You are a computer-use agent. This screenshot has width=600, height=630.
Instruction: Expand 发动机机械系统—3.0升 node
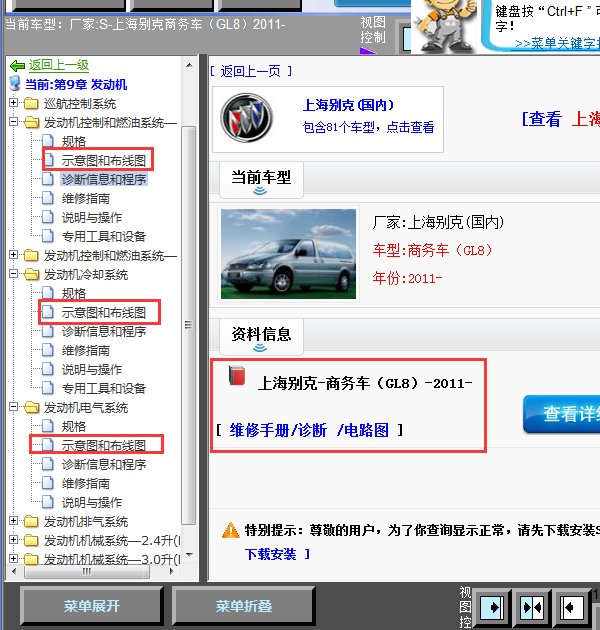pos(13,558)
